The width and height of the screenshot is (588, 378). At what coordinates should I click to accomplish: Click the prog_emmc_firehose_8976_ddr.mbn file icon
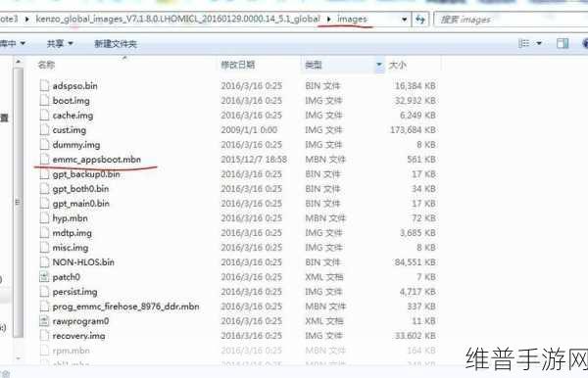tap(44, 307)
